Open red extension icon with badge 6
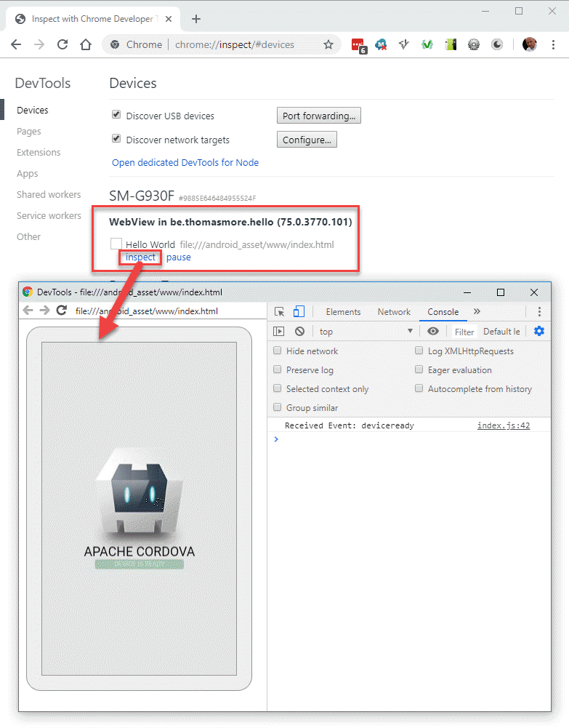This screenshot has width=569, height=728. (x=359, y=46)
